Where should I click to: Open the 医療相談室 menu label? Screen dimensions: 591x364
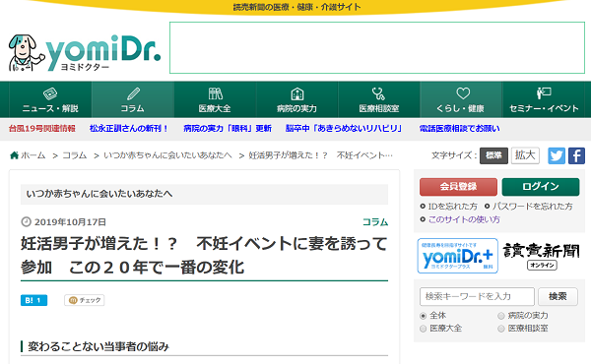click(379, 109)
